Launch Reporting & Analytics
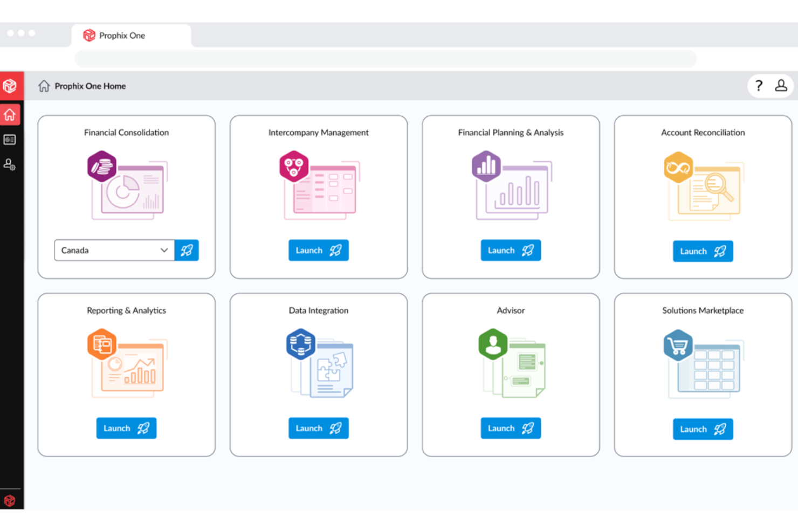The height and width of the screenshot is (532, 798). pos(126,428)
